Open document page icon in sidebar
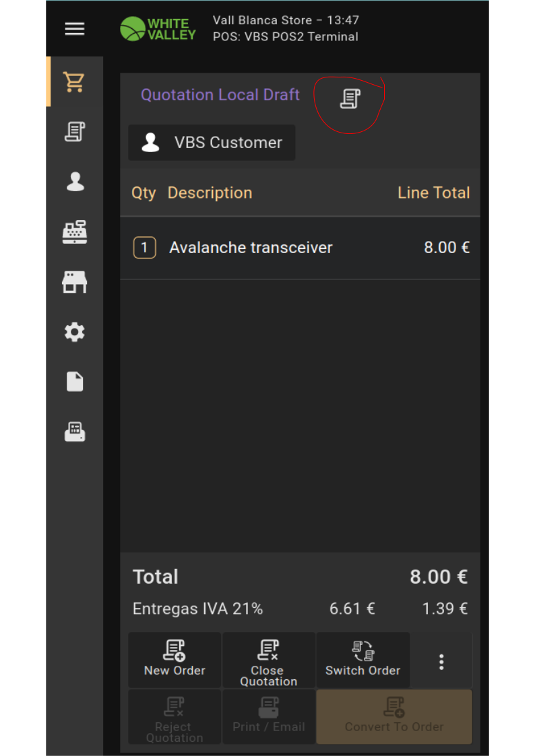This screenshot has width=535, height=756. coord(75,382)
